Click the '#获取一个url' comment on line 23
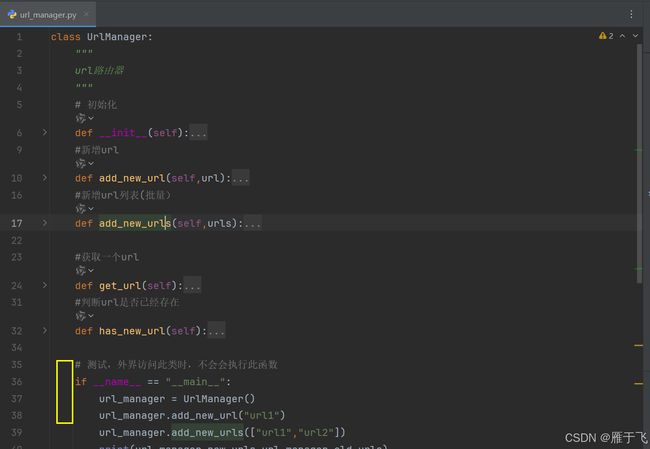 pos(107,257)
